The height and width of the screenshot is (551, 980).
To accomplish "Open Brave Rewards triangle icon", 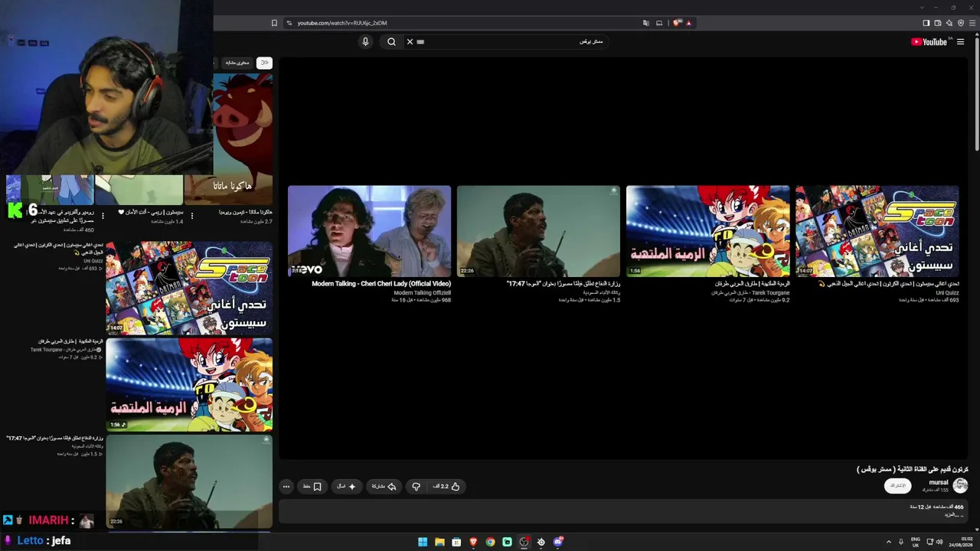I will 689,23.
